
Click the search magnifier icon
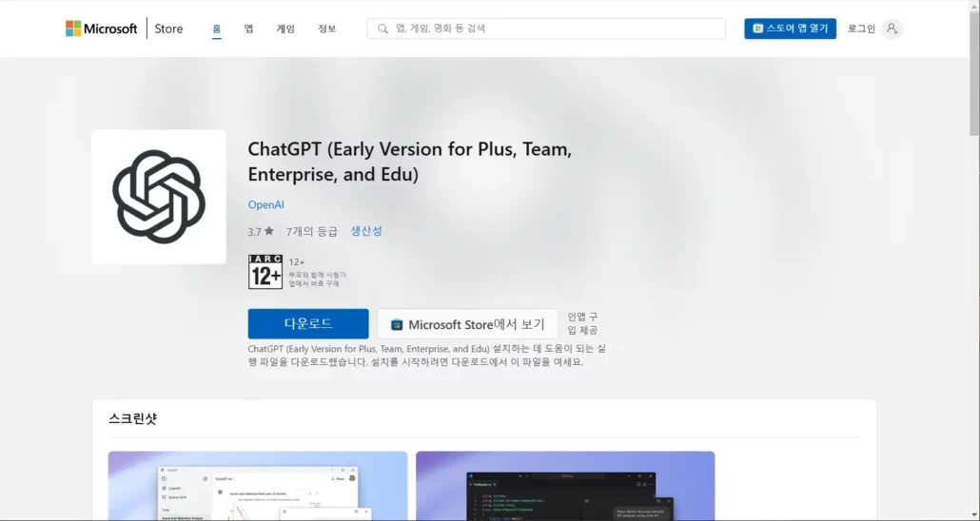pyautogui.click(x=382, y=29)
